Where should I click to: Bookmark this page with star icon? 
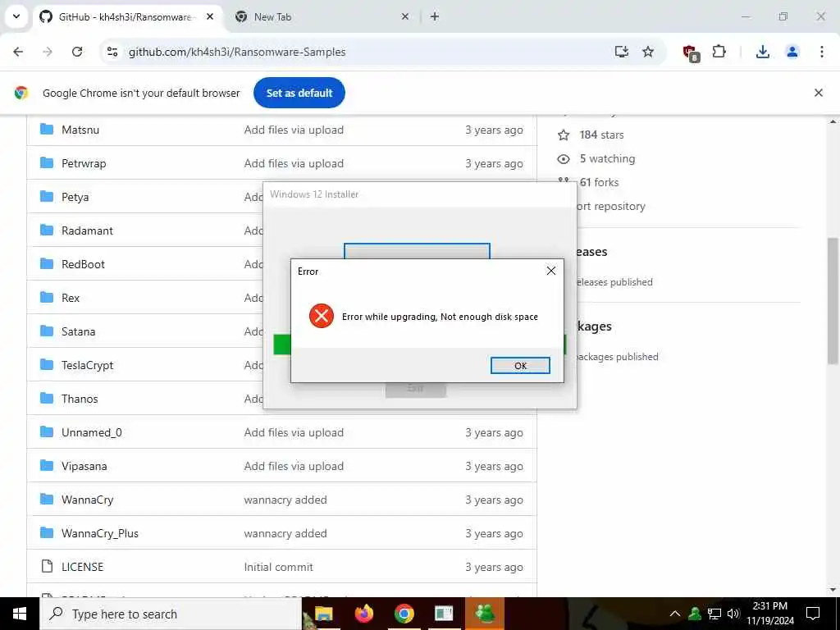pyautogui.click(x=648, y=52)
